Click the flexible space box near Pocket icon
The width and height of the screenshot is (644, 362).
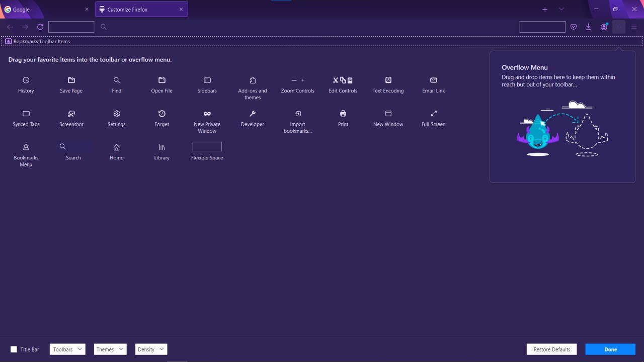tap(542, 27)
